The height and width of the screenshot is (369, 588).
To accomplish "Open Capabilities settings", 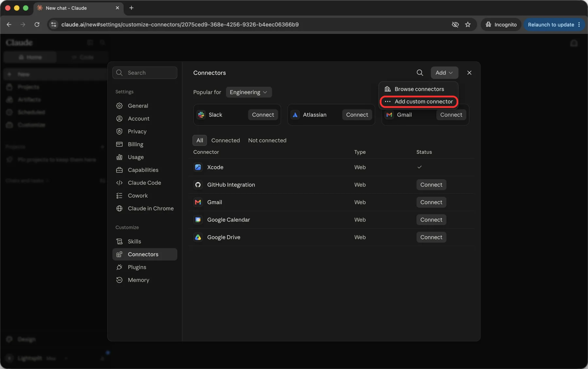I will pyautogui.click(x=145, y=170).
